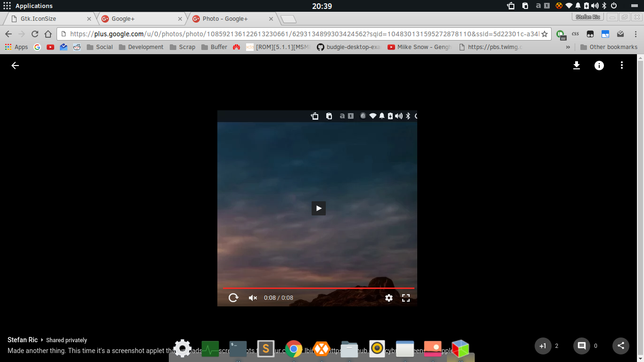Screen dimensions: 644x362
Task: Select the Photo - Google+ tab
Action: 233,19
